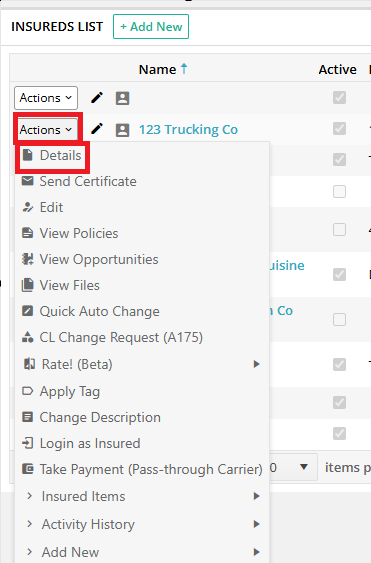This screenshot has width=371, height=563.
Task: Open the items per page dropdown arrow
Action: click(304, 467)
